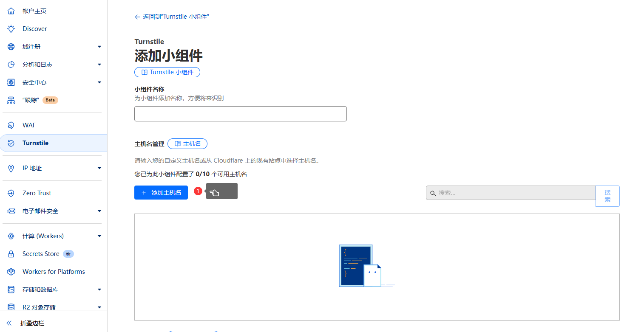Click the “跟踪” Beta network icon
The height and width of the screenshot is (332, 644).
[x=11, y=100]
